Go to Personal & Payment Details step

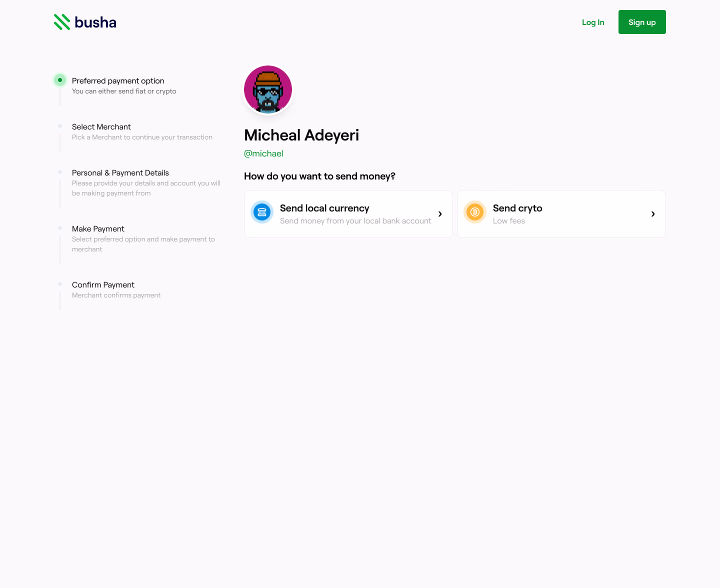120,172
